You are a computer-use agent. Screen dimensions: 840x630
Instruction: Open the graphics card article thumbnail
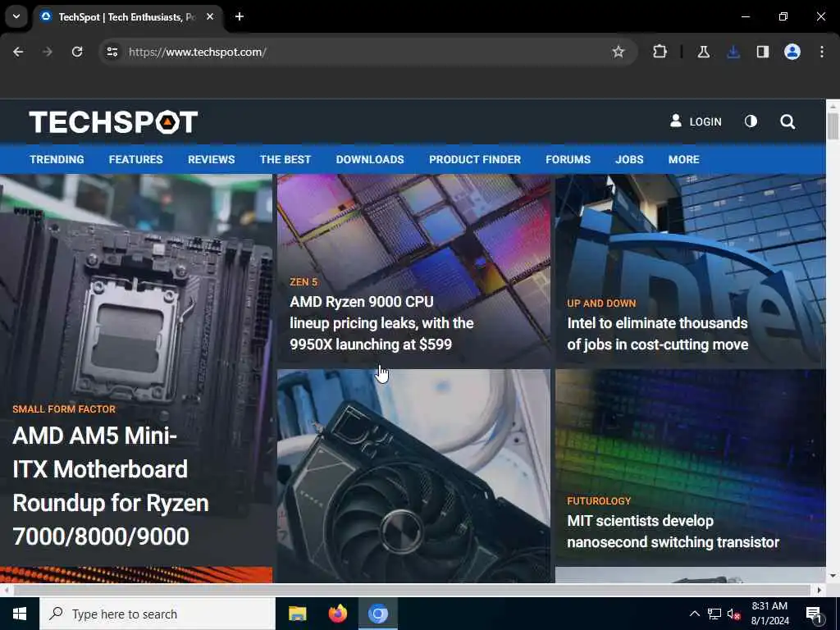(x=413, y=476)
